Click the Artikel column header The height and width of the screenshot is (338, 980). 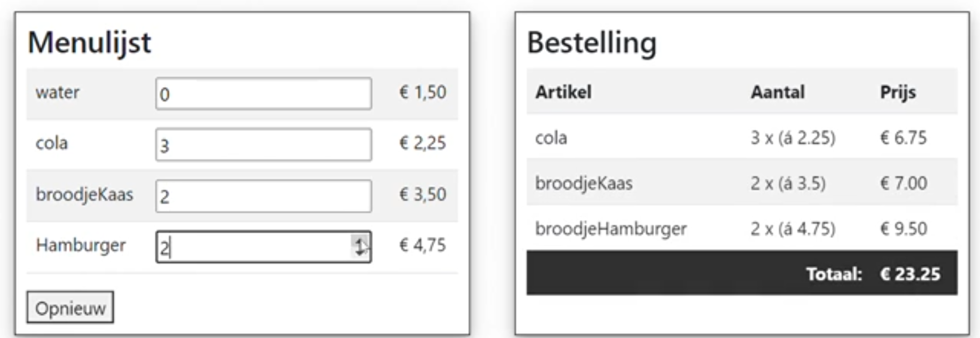click(563, 92)
